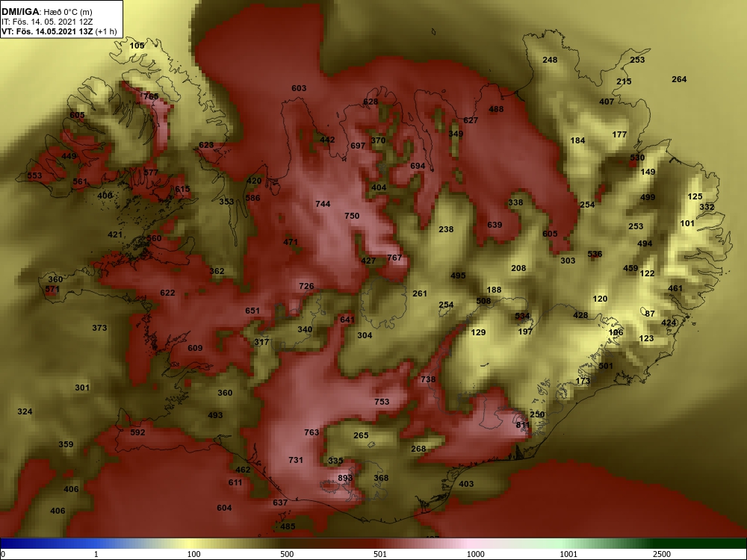747x560 pixels.
Task: Click the map value '407'
Action: [607, 102]
